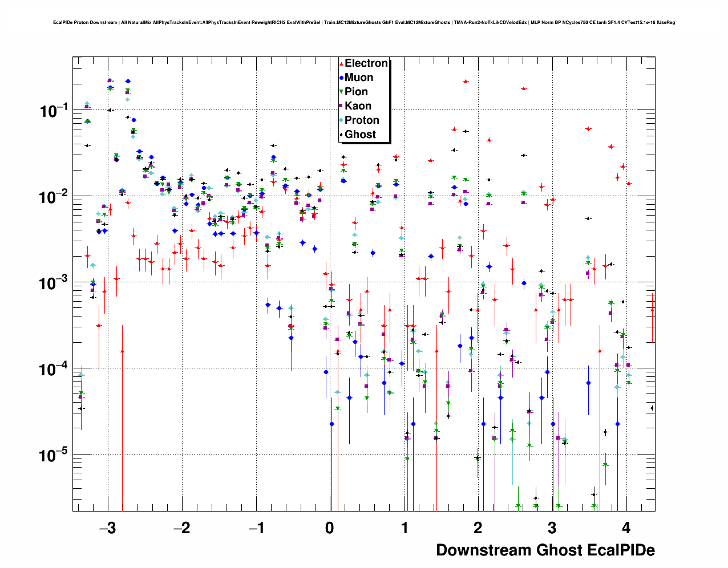The height and width of the screenshot is (568, 728).
Task: Select the x-axis tick label −3
Action: (x=107, y=528)
